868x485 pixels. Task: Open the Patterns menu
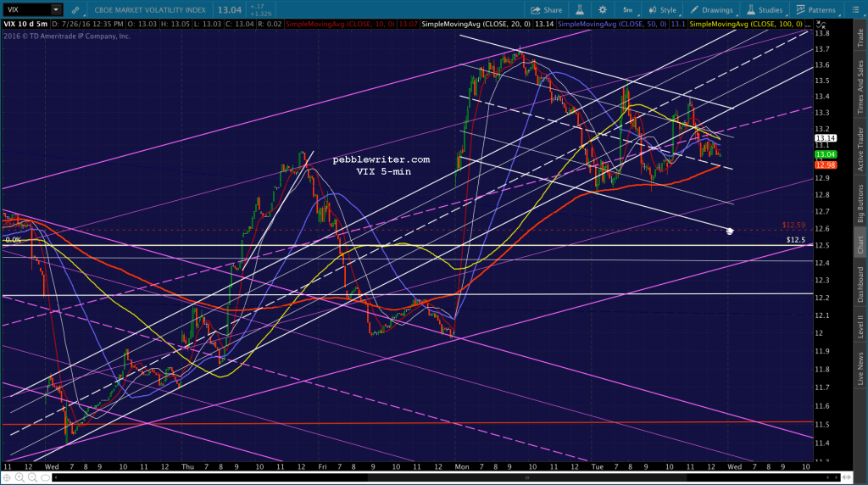pyautogui.click(x=816, y=10)
